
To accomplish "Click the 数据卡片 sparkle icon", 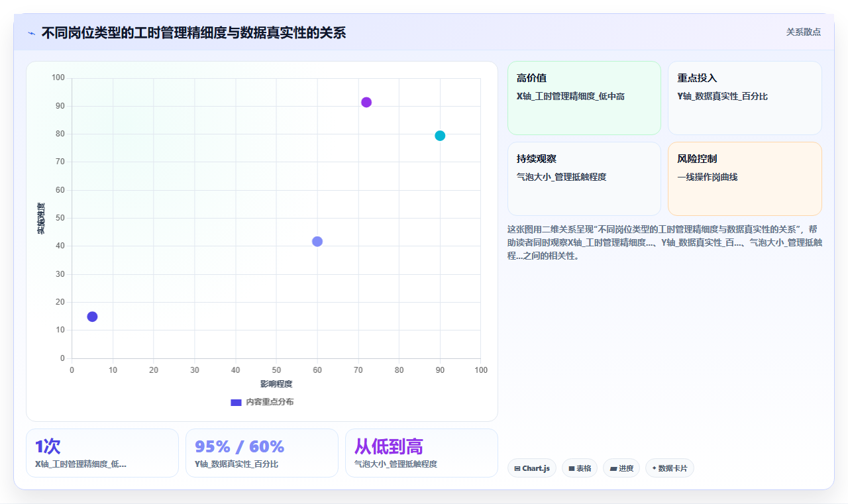I will click(x=654, y=468).
